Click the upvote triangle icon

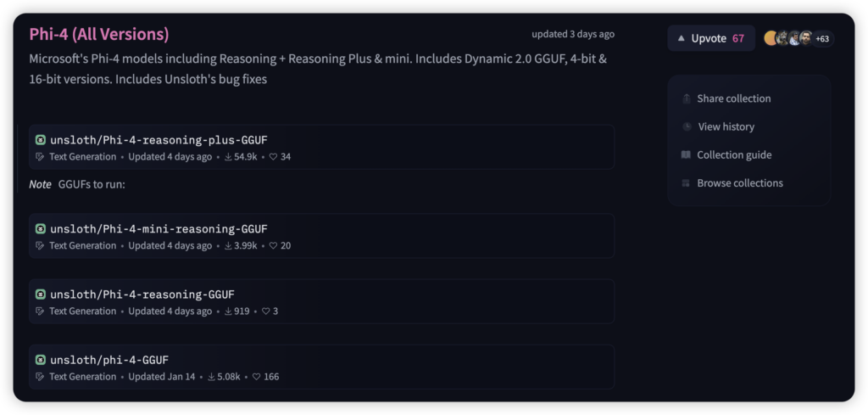pyautogui.click(x=681, y=39)
